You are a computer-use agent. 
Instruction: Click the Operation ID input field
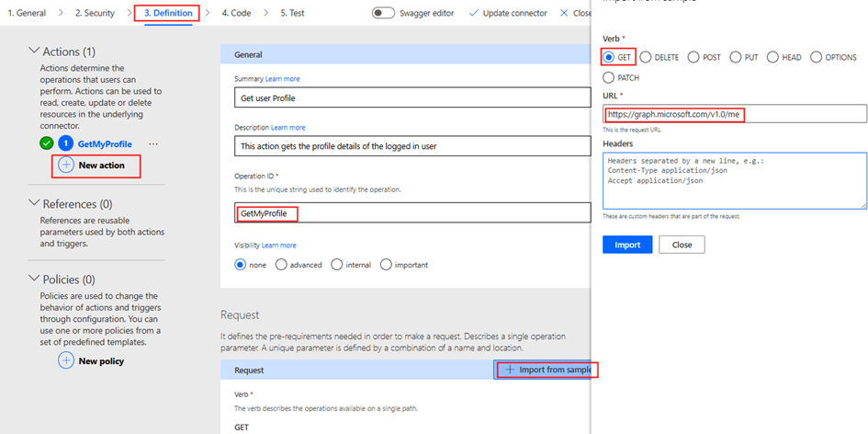coord(412,212)
